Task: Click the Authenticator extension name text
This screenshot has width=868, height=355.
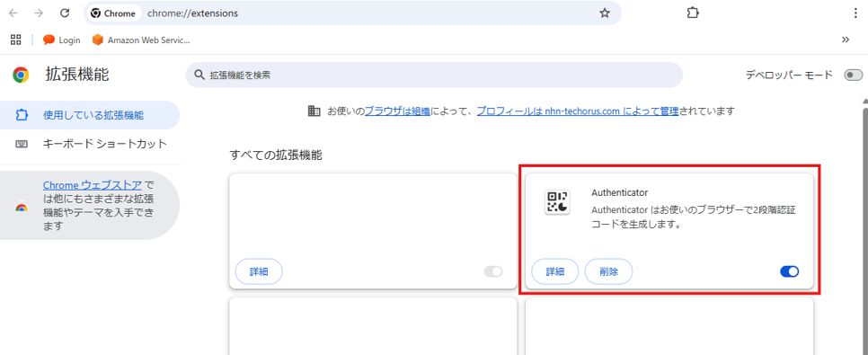Action: click(619, 192)
